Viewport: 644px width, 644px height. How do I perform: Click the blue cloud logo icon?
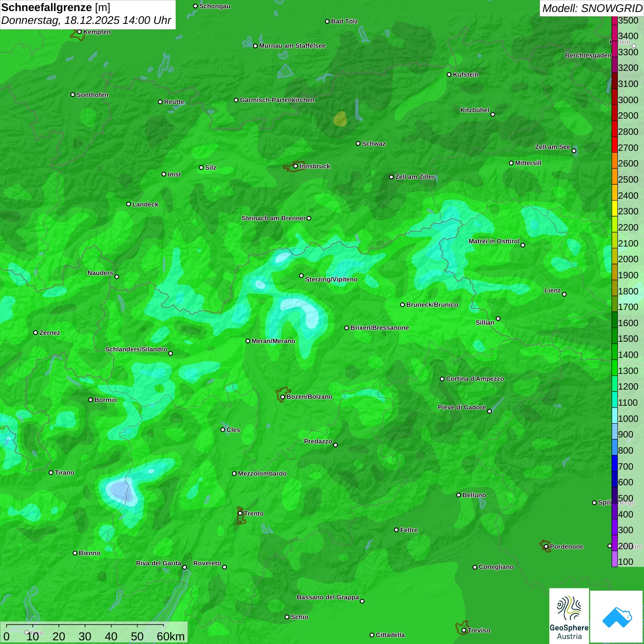tap(617, 617)
